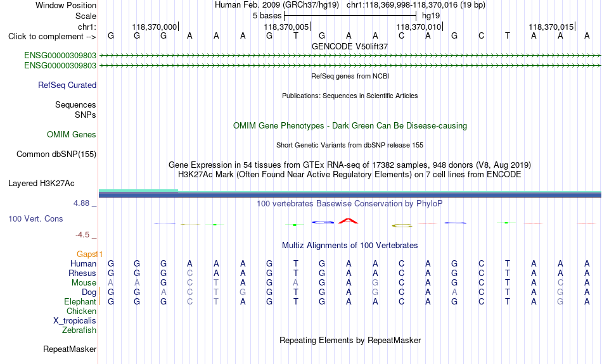
Task: Click the hg19 text beside scale bar
Action: [431, 16]
